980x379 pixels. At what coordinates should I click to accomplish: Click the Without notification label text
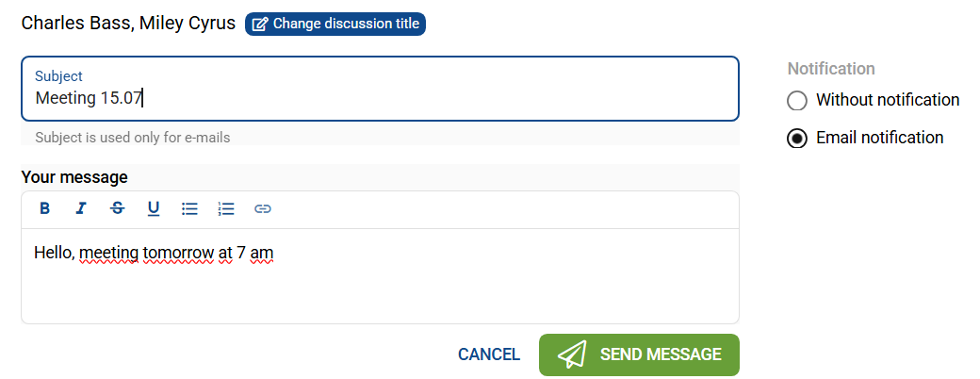click(x=887, y=100)
